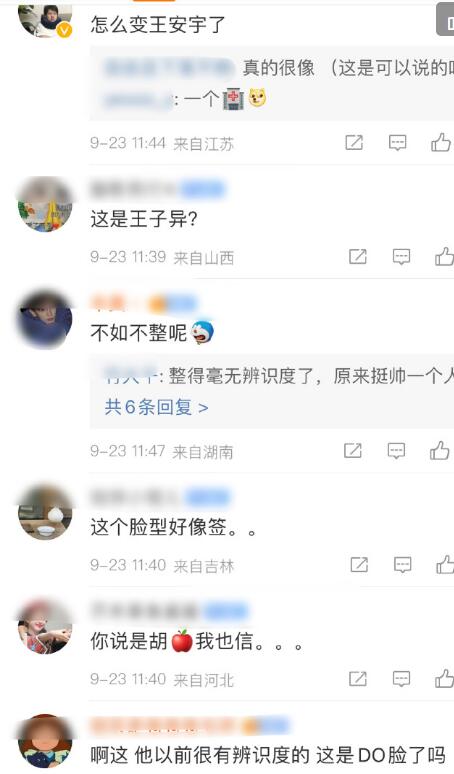This screenshot has width=454, height=774.
Task: Share the comment from 江苏
Action: coord(354,143)
